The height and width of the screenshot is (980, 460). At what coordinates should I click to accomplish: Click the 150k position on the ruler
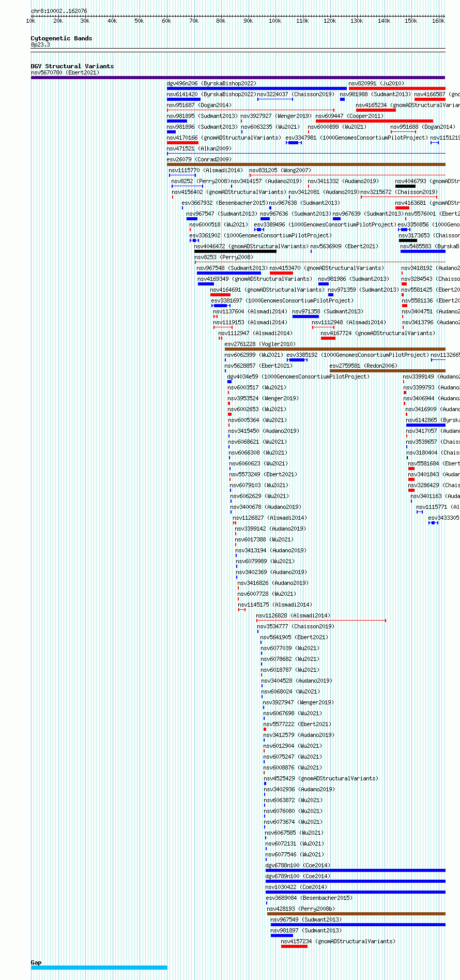pos(411,21)
